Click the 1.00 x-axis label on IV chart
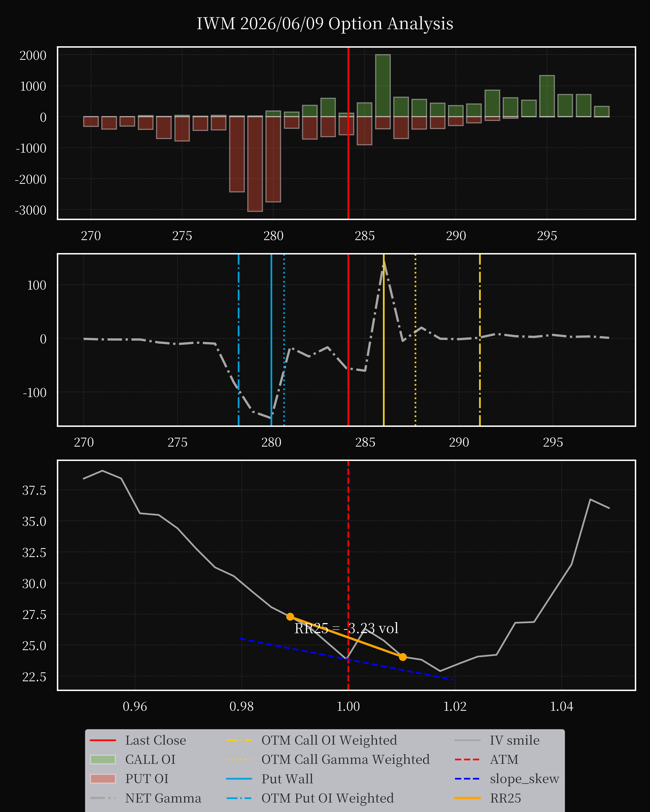 pyautogui.click(x=348, y=706)
